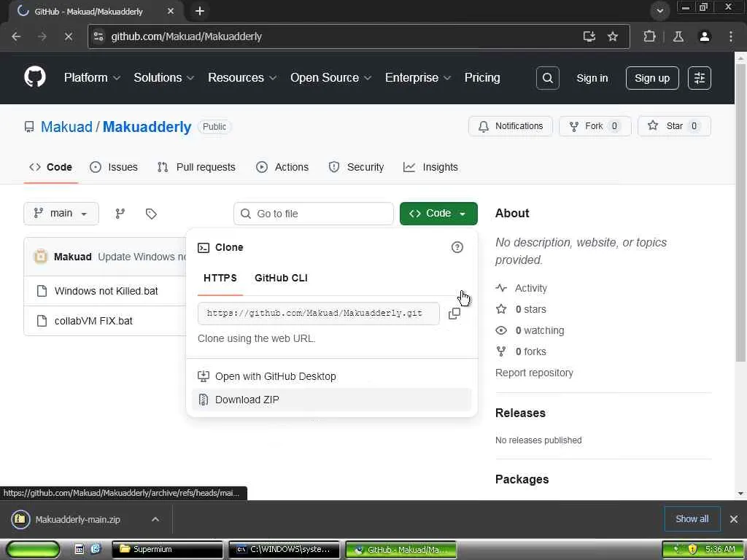This screenshot has width=747, height=560.
Task: Copy clone URL to clipboard
Action: 454,314
